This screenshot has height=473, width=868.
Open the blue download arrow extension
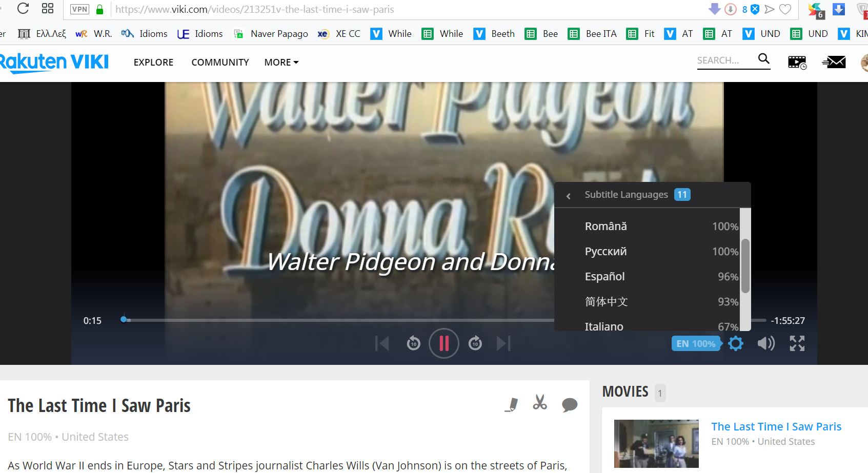pos(839,9)
